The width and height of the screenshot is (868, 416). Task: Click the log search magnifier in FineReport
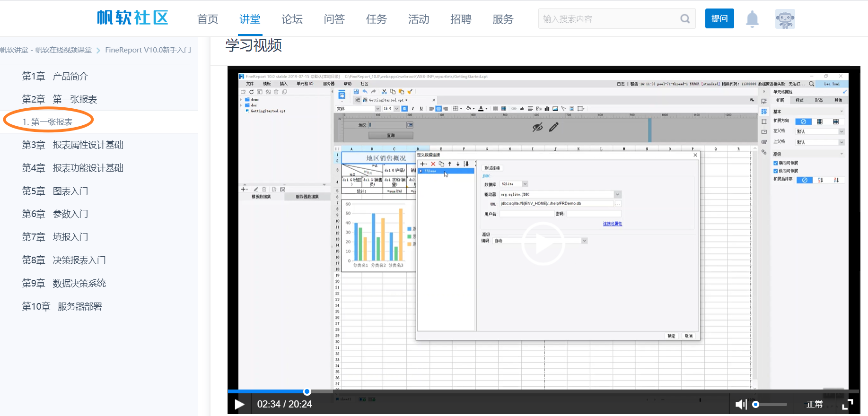[x=812, y=84]
